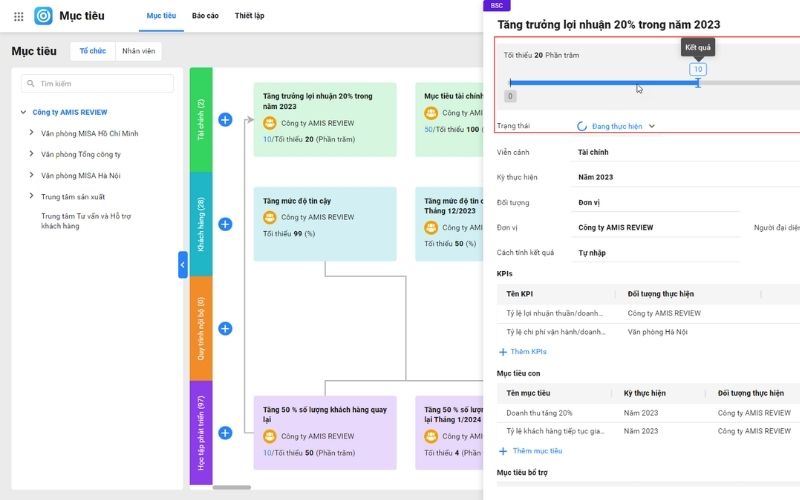Open the Cách tính kết quả field
Image resolution: width=800 pixels, height=500 pixels.
point(656,253)
